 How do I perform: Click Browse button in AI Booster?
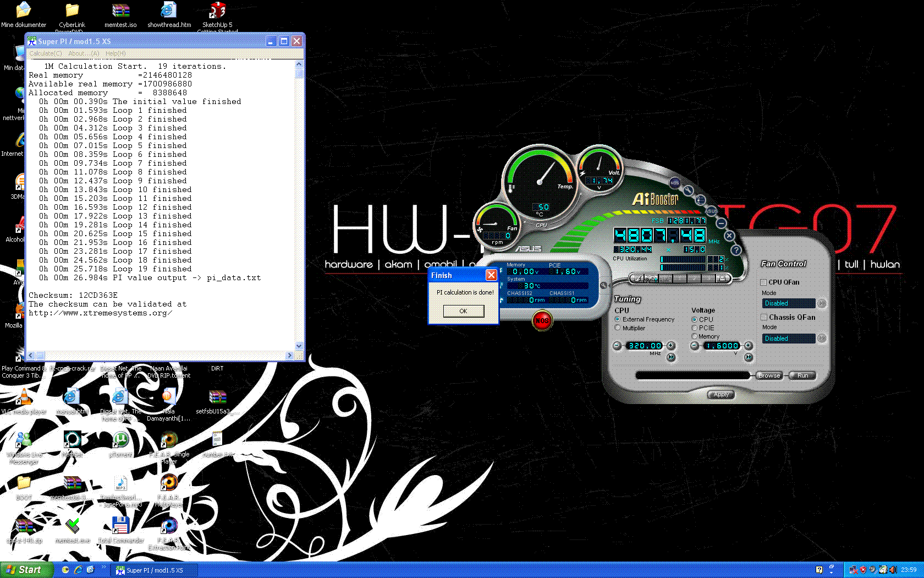(x=769, y=375)
